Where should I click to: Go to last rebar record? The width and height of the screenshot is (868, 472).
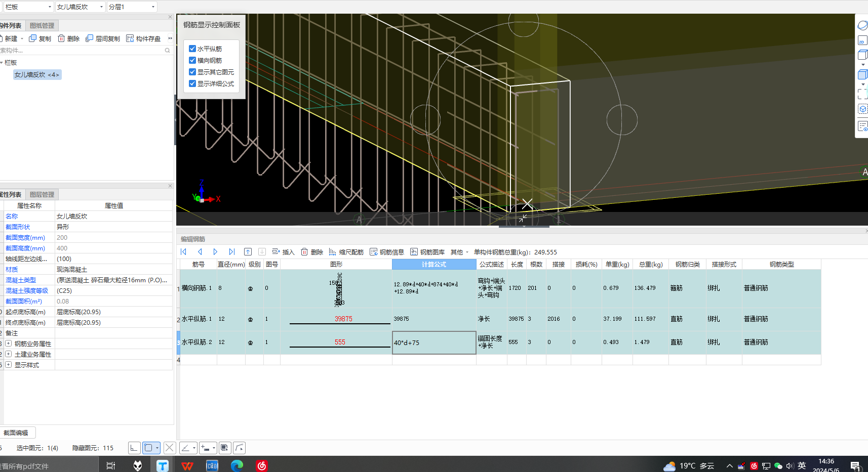tap(231, 252)
